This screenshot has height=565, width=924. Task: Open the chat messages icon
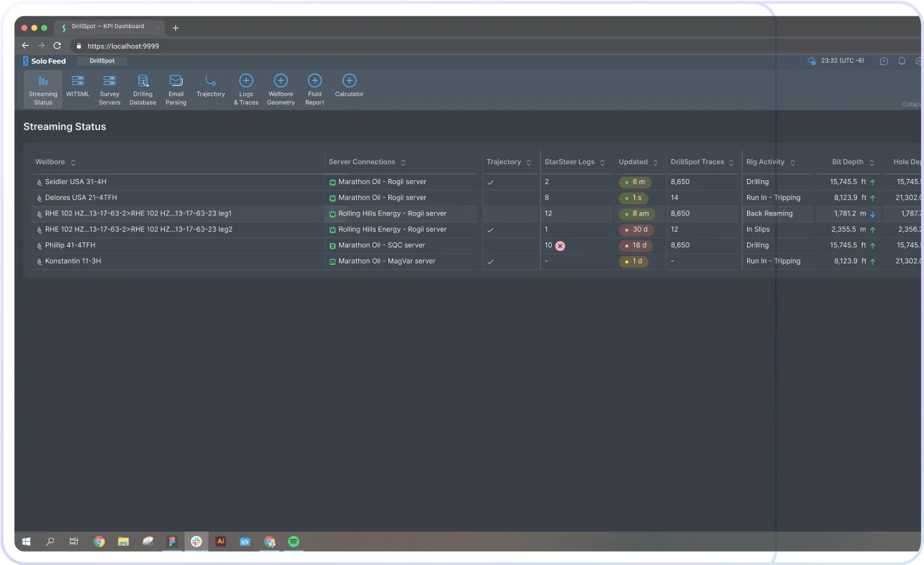(x=884, y=61)
